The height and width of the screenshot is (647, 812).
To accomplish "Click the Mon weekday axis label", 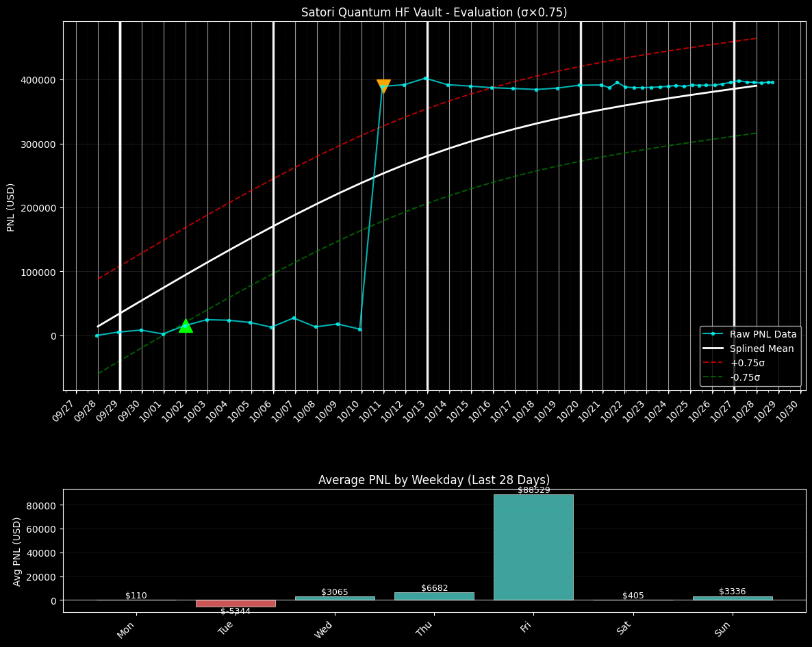I will coord(126,629).
